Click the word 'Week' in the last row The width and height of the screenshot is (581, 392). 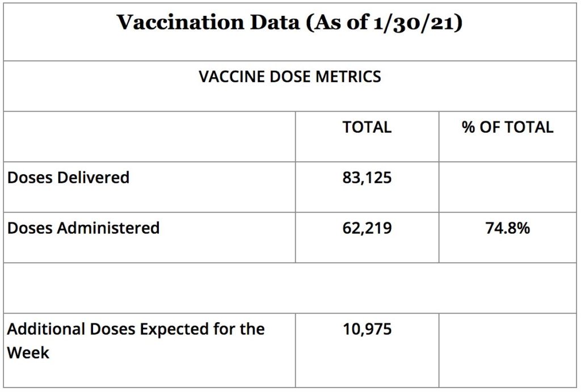tap(28, 352)
